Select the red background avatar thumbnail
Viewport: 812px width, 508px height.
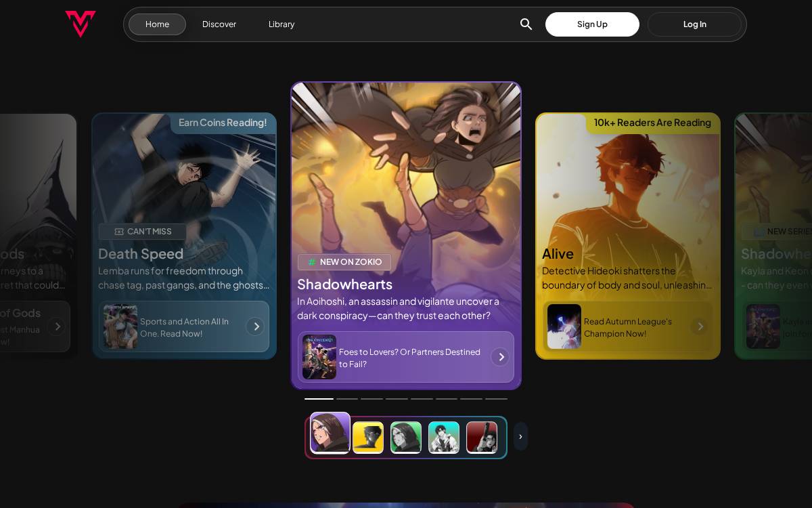tap(482, 438)
